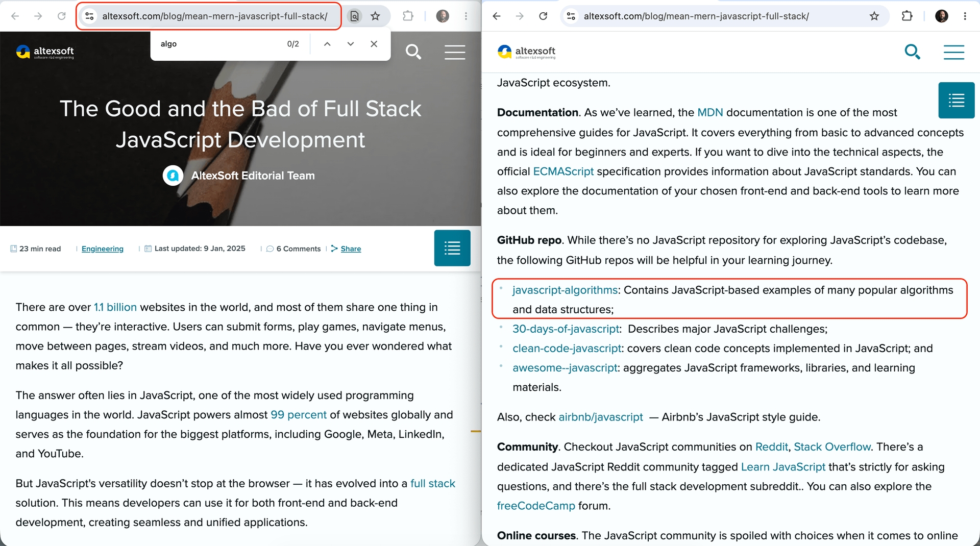Screen dimensions: 980x546
Task: Open the awesome--javascript repo link
Action: [x=565, y=368]
